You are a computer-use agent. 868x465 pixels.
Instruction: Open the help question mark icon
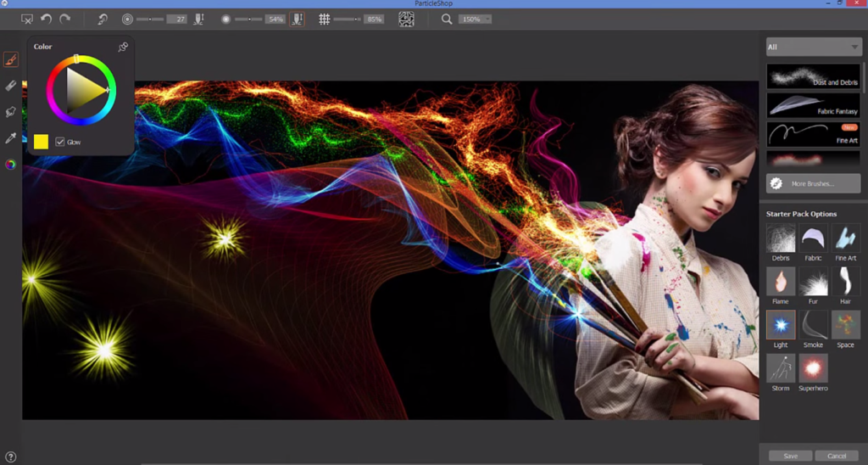pyautogui.click(x=10, y=457)
